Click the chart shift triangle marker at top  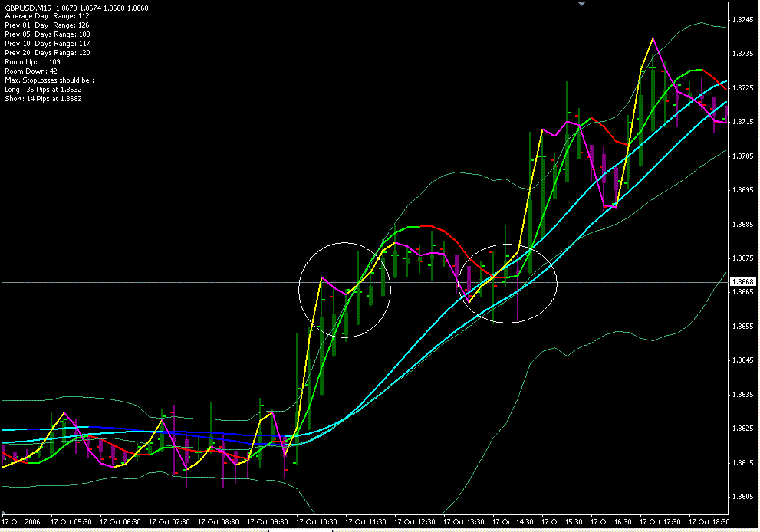click(581, 3)
